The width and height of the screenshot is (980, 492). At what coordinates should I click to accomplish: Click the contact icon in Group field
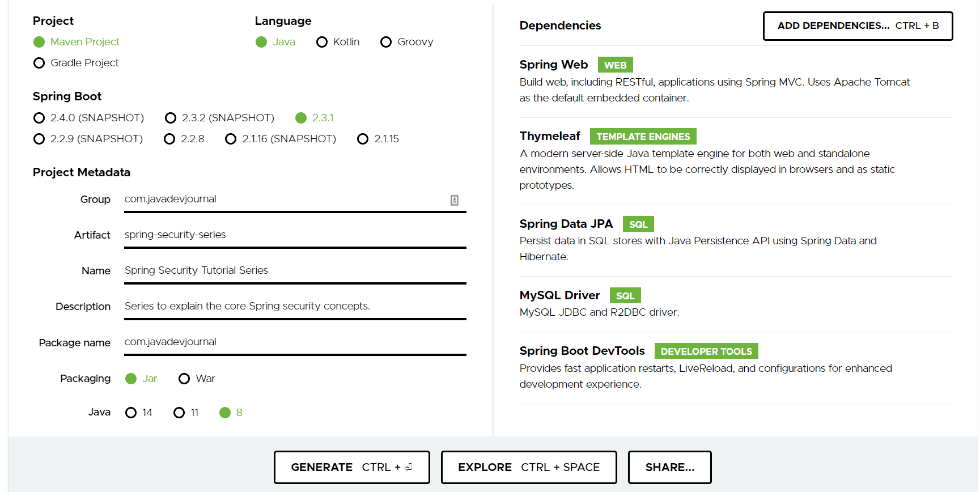(455, 200)
